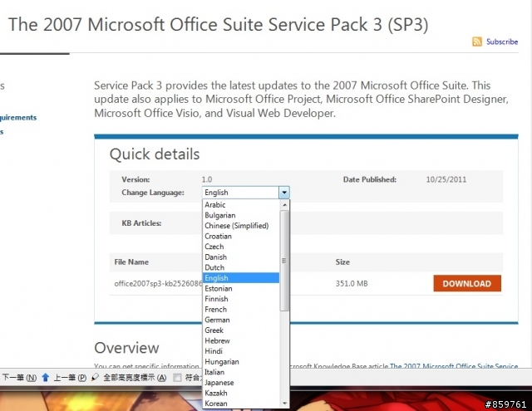The width and height of the screenshot is (532, 411).
Task: Select Bulgarian in the language list
Action: point(219,215)
